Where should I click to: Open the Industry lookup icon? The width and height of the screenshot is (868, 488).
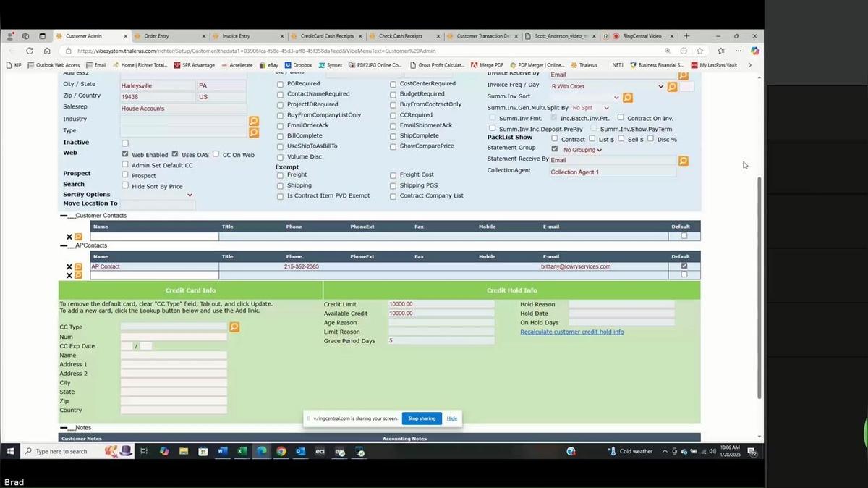254,121
